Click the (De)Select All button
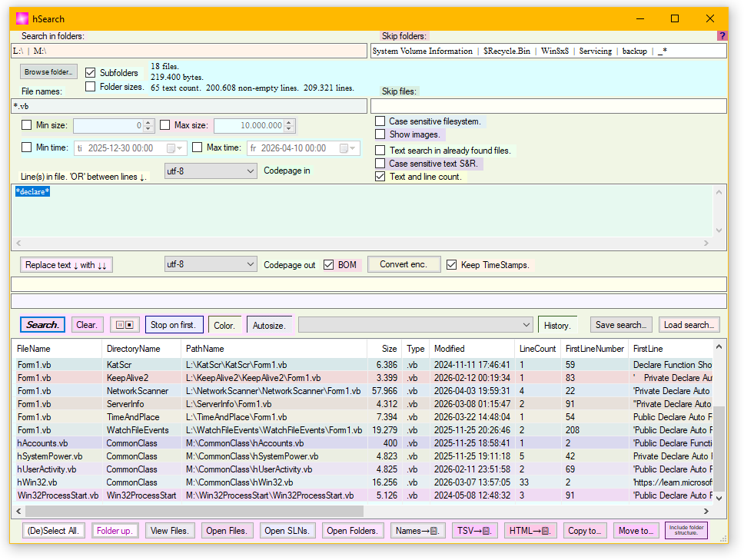744x560 pixels. tap(53, 531)
